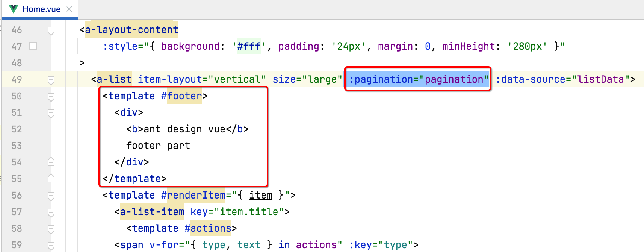Click the v-for directive on line 59
This screenshot has width=644, height=252.
(164, 245)
